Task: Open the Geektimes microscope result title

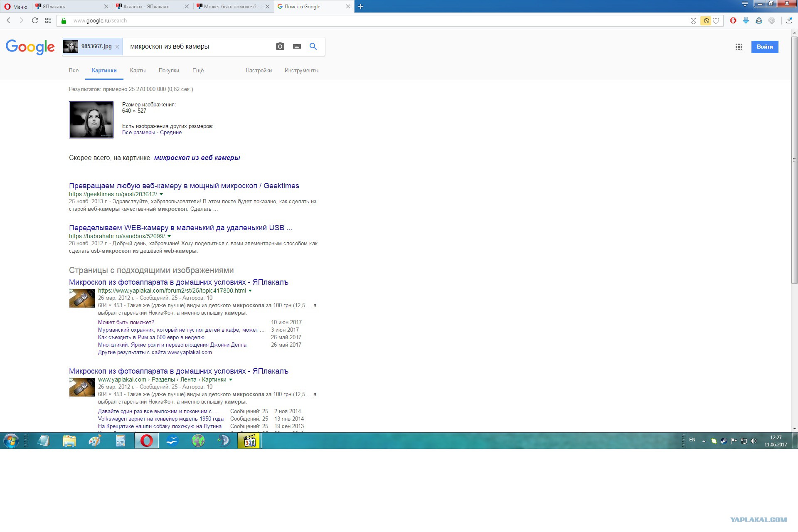Action: point(184,186)
